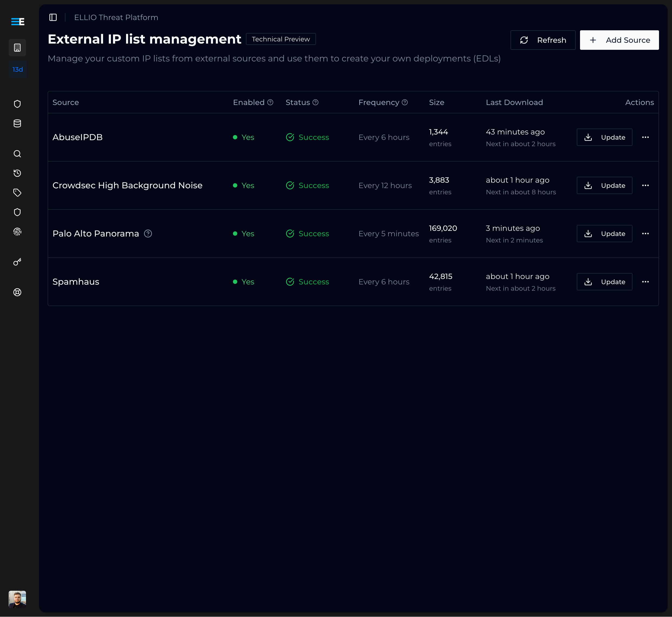Screen dimensions: 672x617
Task: Click the ELLIO logo icon
Action: (x=18, y=21)
